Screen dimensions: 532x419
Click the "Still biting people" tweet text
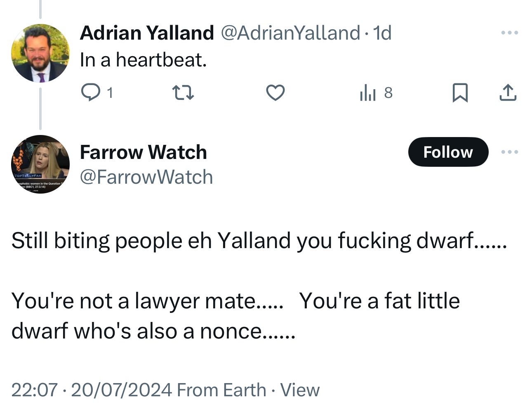coord(259,241)
